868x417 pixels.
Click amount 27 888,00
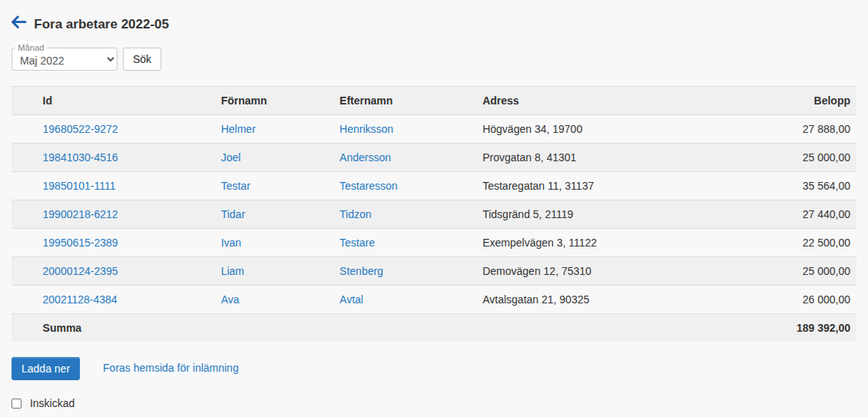coord(827,129)
